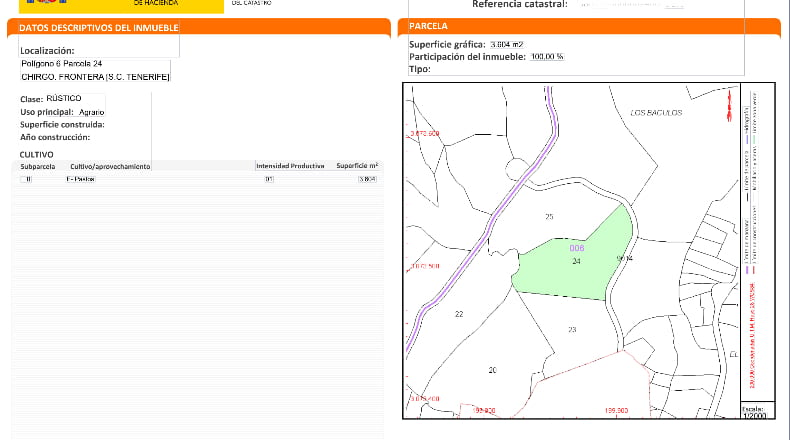Click the red 199.800 coordinate label
Viewport: 790px width, 440px height.
tap(484, 411)
